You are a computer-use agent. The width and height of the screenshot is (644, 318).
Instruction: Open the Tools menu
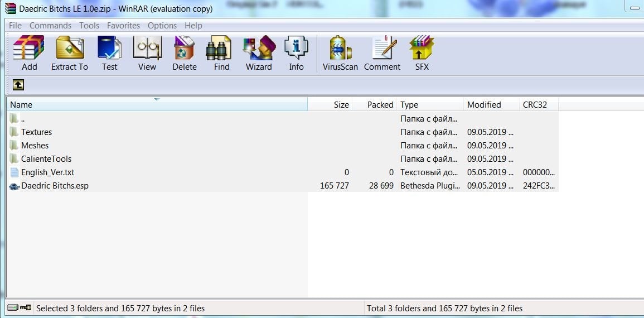click(89, 26)
